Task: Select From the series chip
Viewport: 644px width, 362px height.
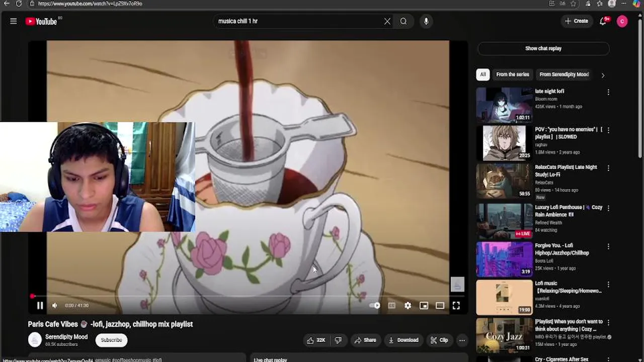Action: 513,74
